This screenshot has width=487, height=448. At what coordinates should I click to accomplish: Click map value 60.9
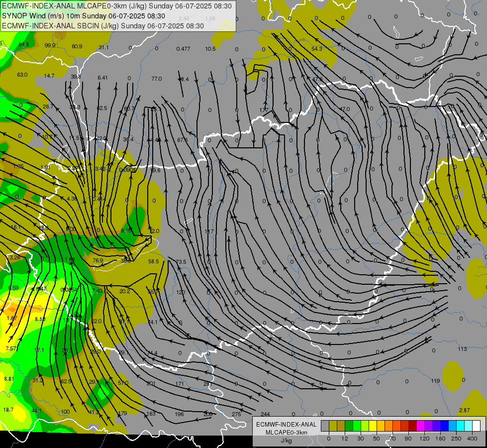tap(77, 46)
